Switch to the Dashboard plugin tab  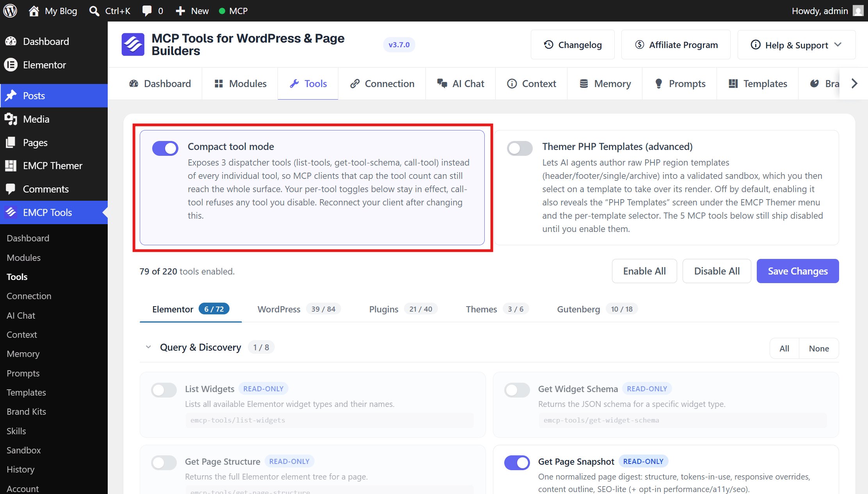tap(160, 84)
